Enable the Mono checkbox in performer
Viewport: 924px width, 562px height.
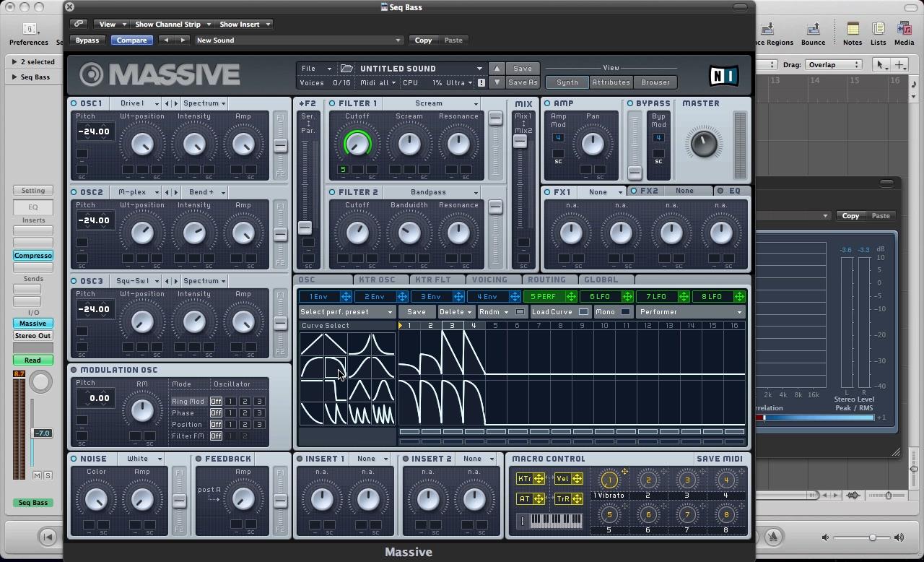pos(625,312)
